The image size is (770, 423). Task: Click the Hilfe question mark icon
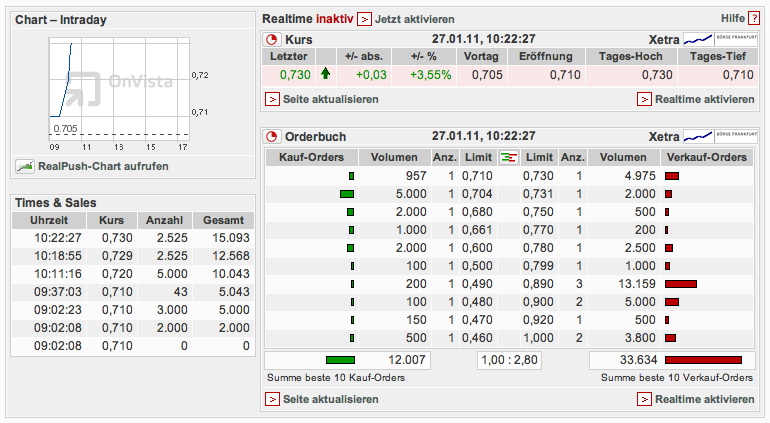[753, 19]
